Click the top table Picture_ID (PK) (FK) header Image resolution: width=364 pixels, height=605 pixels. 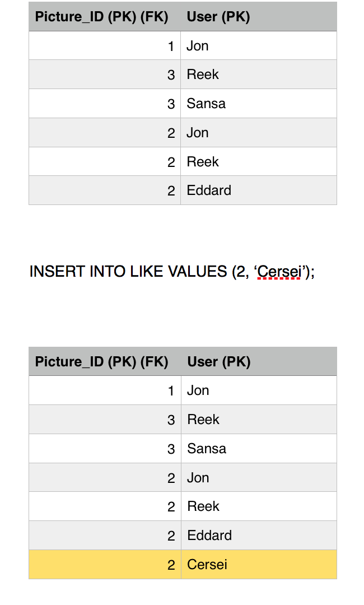(101, 17)
